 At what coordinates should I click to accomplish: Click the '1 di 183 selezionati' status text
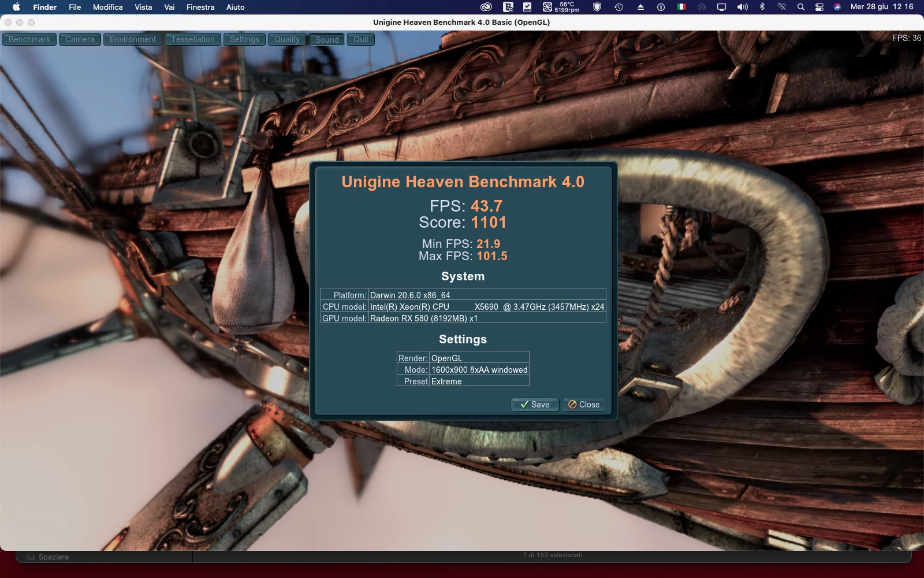click(x=553, y=555)
